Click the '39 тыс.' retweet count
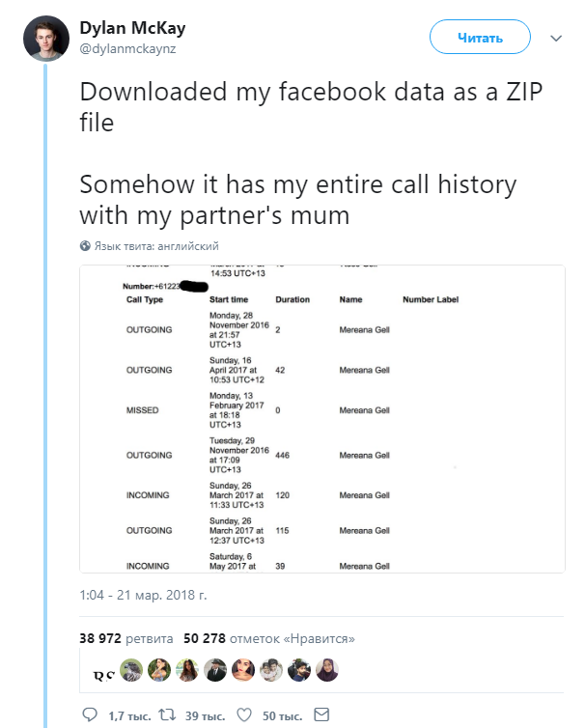Screen dimensions: 585x728 click(x=205, y=715)
